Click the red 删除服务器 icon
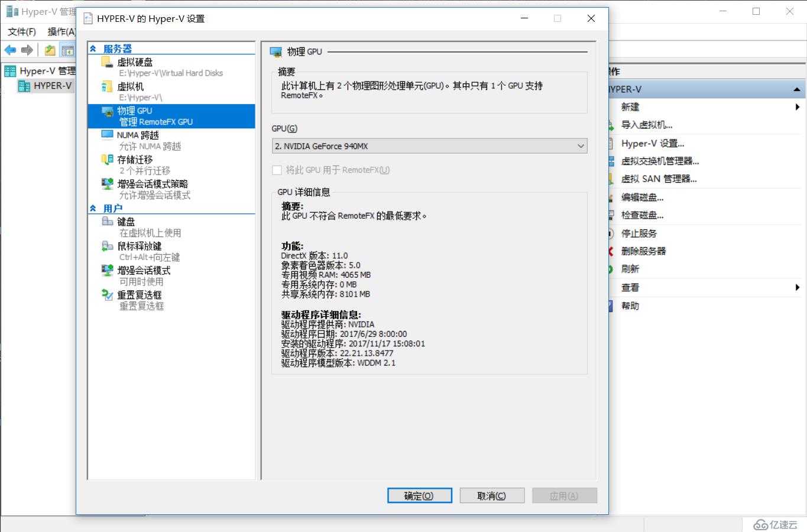The height and width of the screenshot is (532, 807). tap(611, 251)
